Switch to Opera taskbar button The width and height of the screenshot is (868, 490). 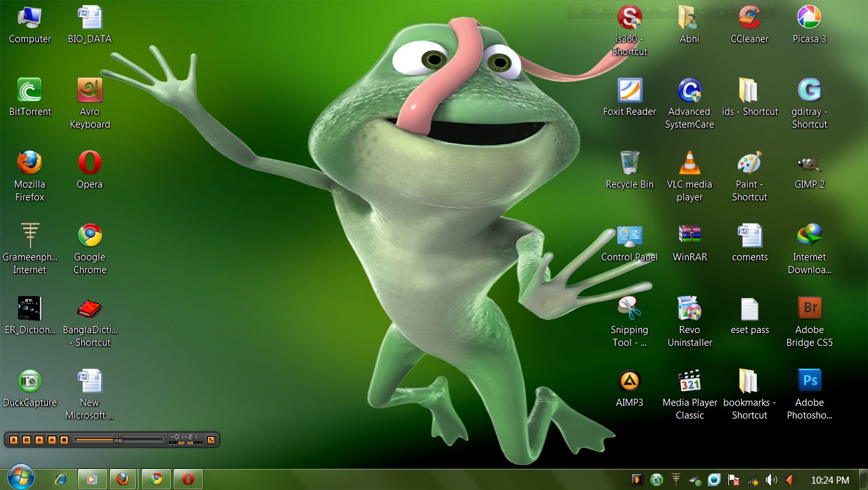[188, 479]
